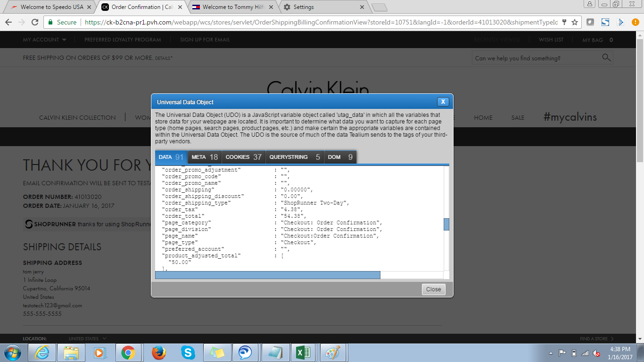
Task: Click the #mycalvins link
Action: (570, 117)
